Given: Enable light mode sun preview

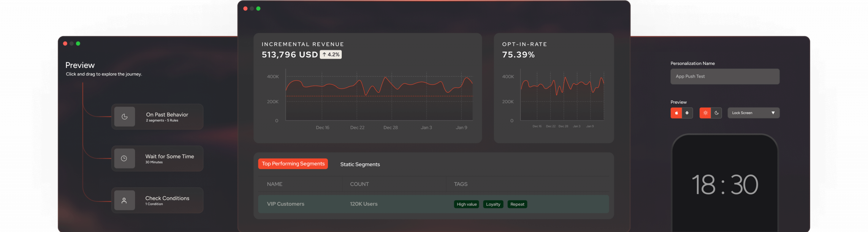Looking at the screenshot, I should click(705, 113).
